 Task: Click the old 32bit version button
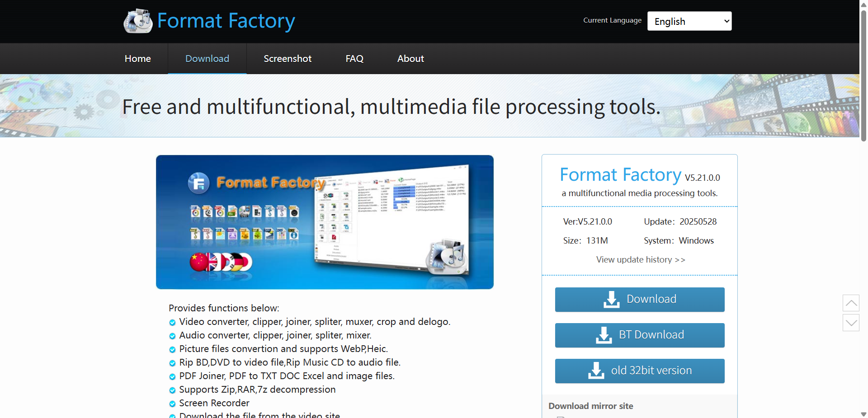[x=640, y=371]
